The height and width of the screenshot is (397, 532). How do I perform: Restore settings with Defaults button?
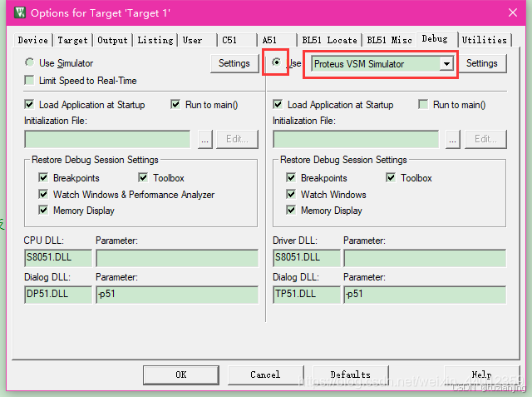[x=351, y=375]
